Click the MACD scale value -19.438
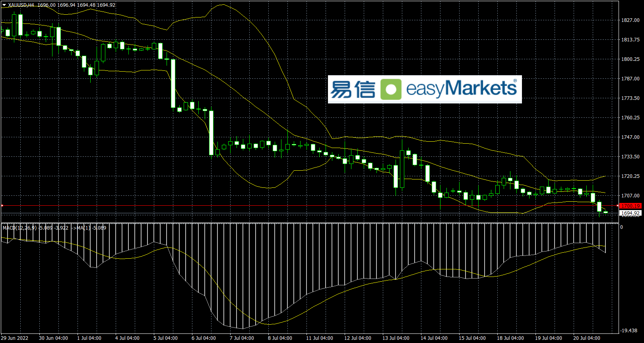 pos(629,331)
